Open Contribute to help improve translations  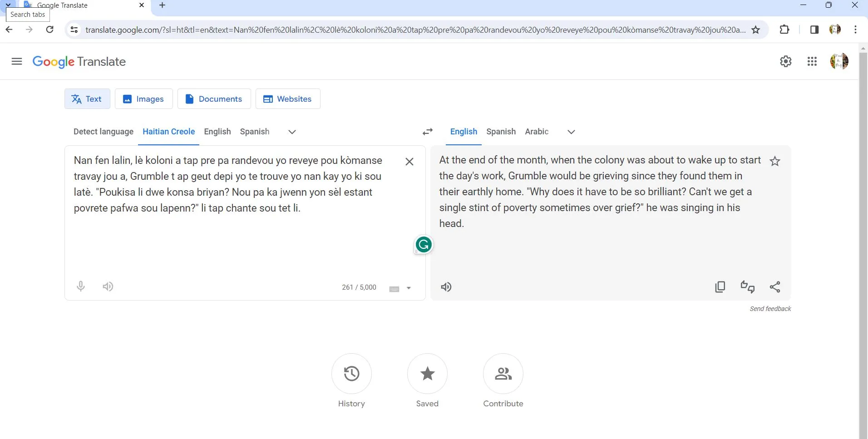pyautogui.click(x=503, y=380)
